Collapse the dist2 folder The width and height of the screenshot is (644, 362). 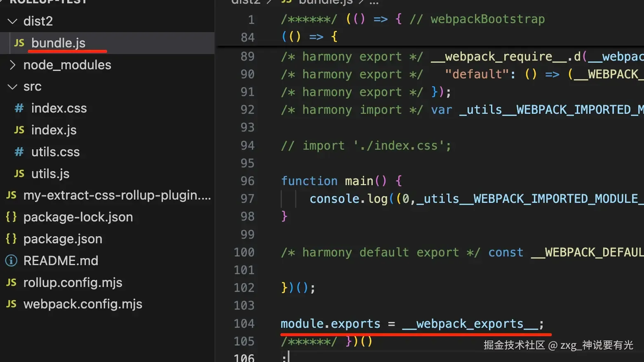pos(13,21)
